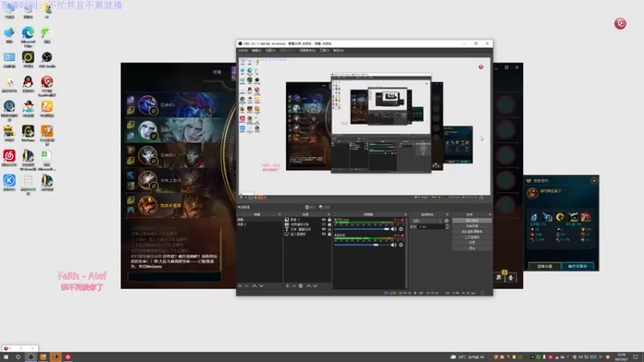This screenshot has height=362, width=644.
Task: Open settings gear of the second audio mixer channel
Action: click(401, 245)
